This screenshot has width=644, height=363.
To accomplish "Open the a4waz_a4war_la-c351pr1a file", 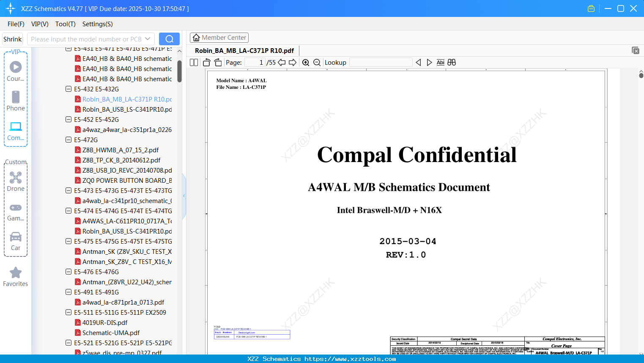I will pyautogui.click(x=123, y=129).
